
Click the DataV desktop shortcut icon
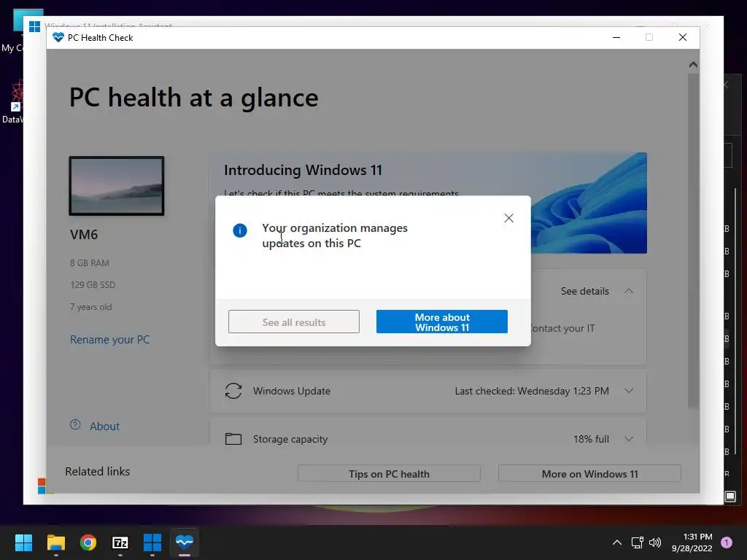point(16,96)
